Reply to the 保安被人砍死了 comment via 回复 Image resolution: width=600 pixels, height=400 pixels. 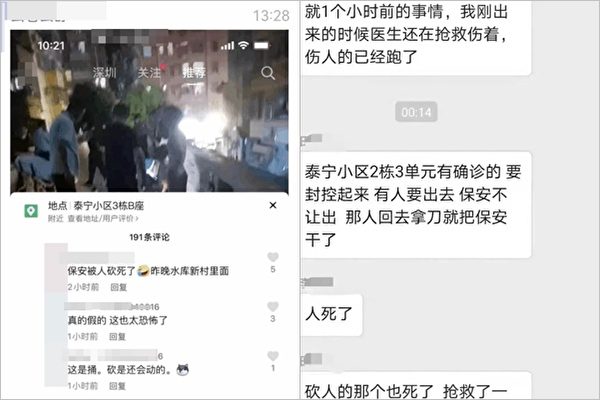pos(119,287)
